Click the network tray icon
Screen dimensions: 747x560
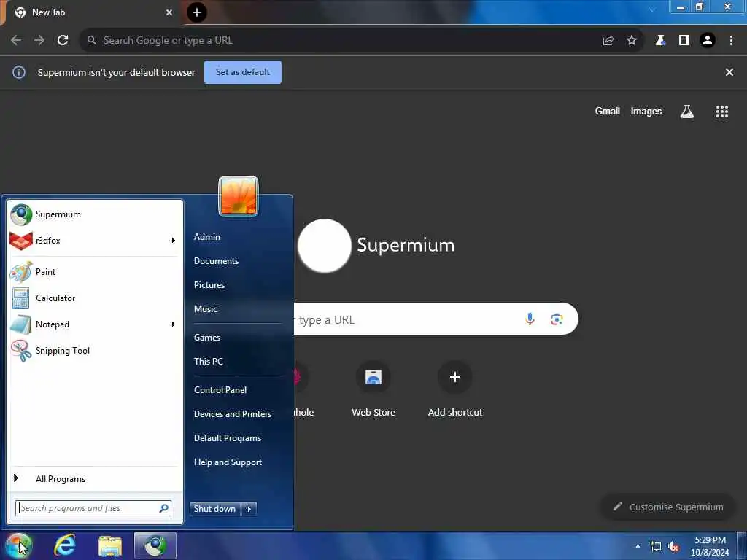[x=656, y=547]
